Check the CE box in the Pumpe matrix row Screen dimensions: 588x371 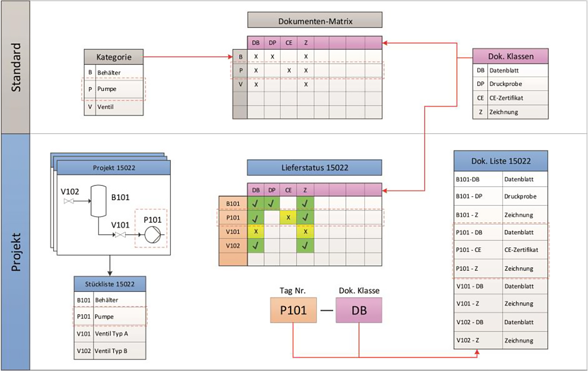coord(289,70)
